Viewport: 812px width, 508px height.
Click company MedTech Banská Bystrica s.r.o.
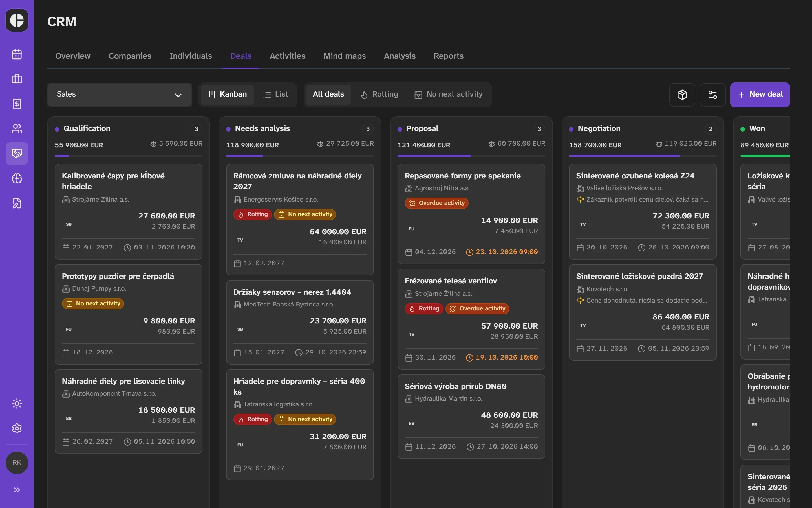288,305
